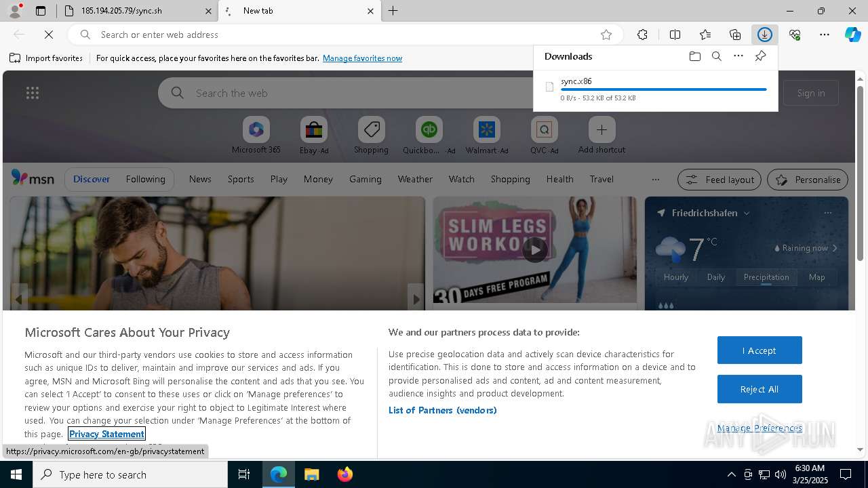Open the QVC ad shortcut
The image size is (868, 488).
pyautogui.click(x=544, y=136)
